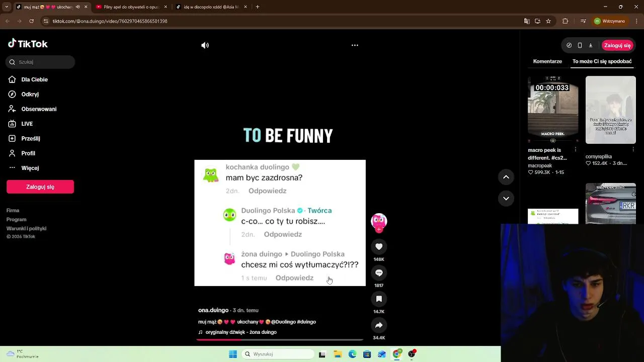Reload the page with the refresh icon

click(x=31, y=21)
